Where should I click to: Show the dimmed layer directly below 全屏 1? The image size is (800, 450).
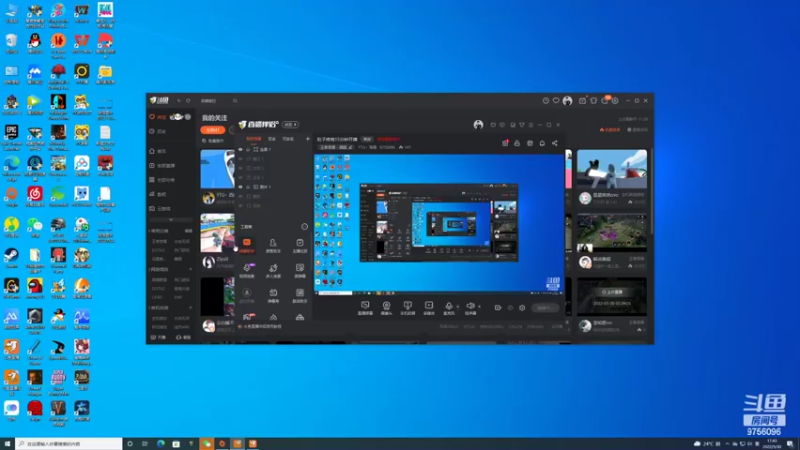coord(241,159)
